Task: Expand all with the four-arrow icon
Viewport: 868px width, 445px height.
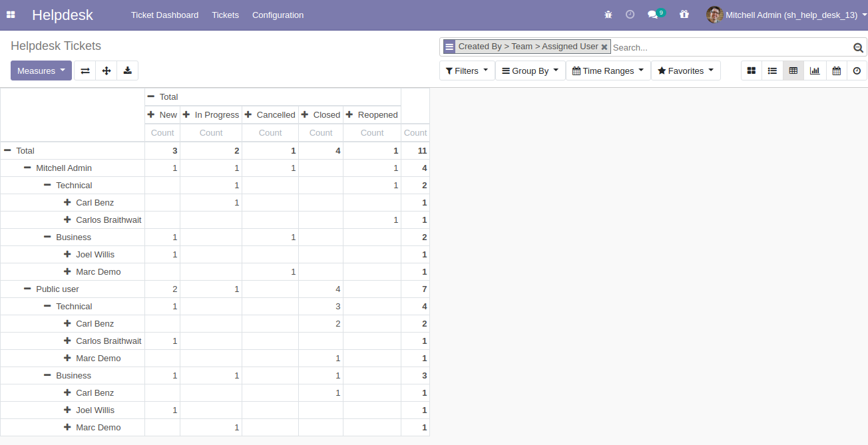Action: pyautogui.click(x=107, y=71)
